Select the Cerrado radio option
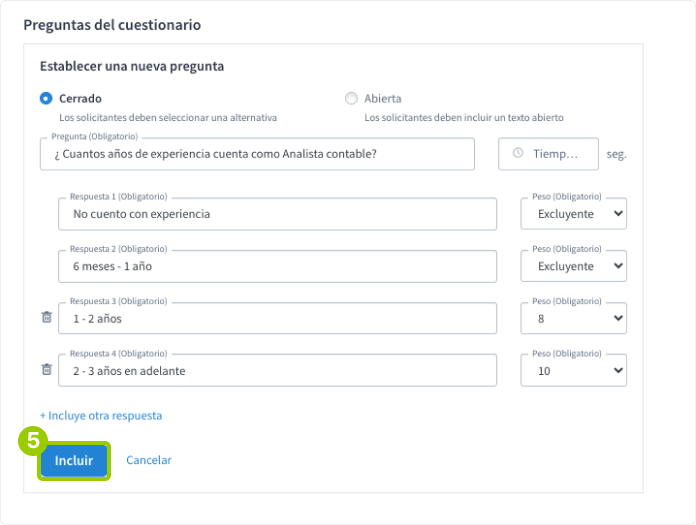Image resolution: width=696 pixels, height=525 pixels. pos(46,99)
